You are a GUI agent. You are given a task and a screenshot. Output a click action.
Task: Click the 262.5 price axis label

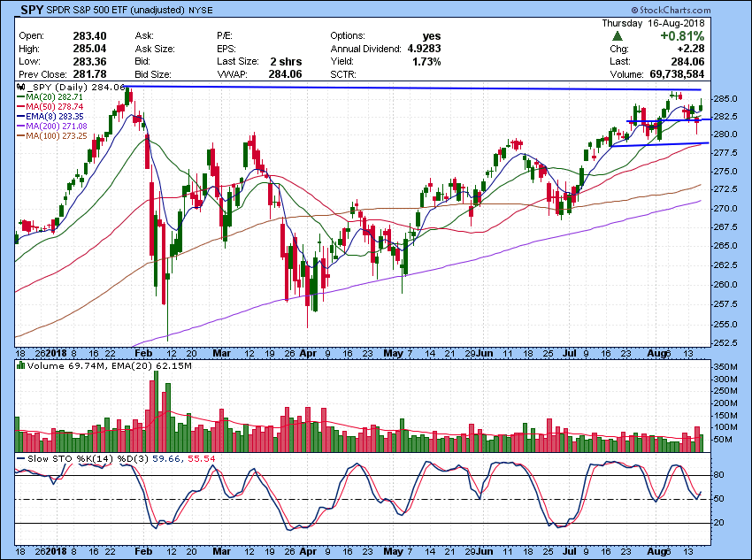(725, 265)
